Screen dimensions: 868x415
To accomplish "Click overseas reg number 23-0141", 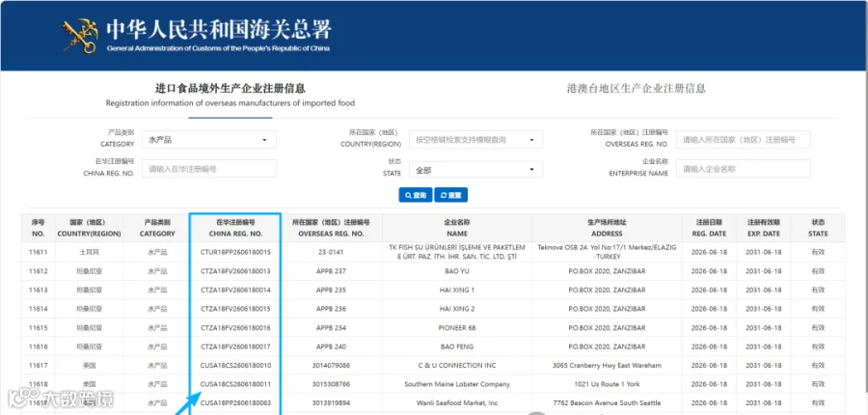I will click(331, 252).
